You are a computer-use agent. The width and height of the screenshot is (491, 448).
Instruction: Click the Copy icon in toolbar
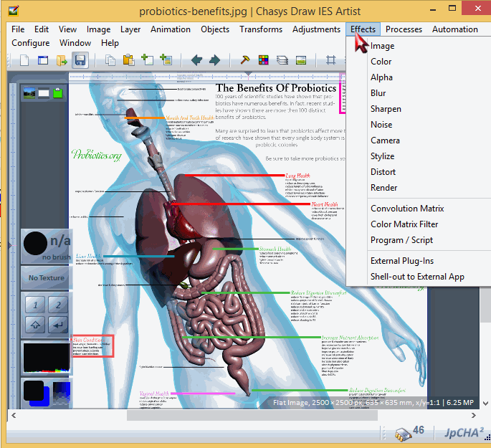(x=110, y=60)
